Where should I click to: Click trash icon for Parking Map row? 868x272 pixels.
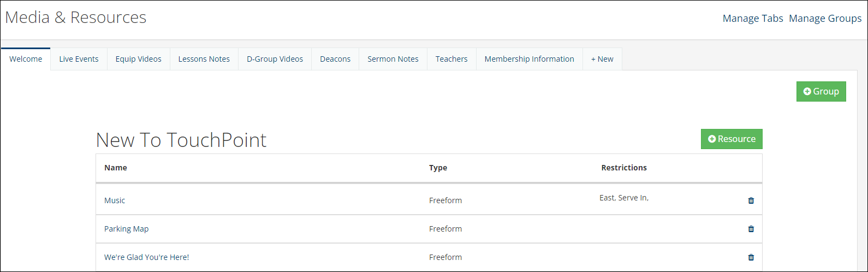[751, 229]
